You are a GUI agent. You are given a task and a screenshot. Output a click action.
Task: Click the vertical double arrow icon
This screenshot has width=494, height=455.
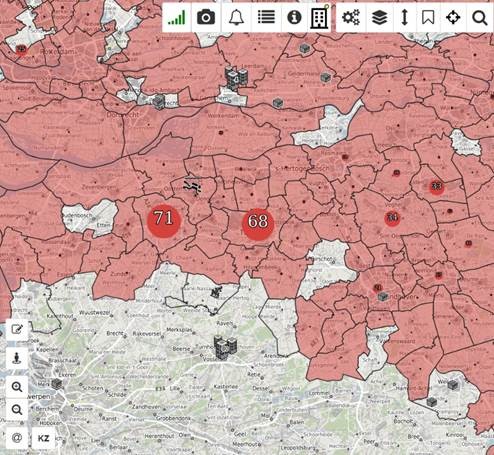[x=405, y=18]
